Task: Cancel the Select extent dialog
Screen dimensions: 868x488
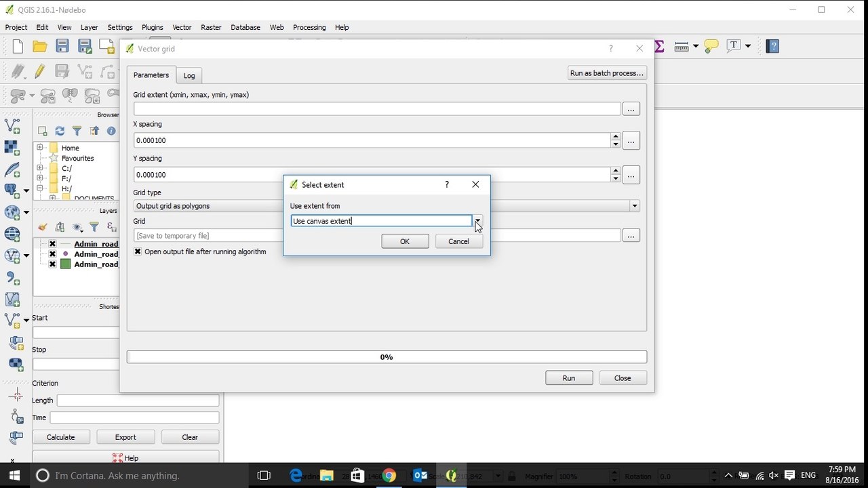Action: point(458,241)
